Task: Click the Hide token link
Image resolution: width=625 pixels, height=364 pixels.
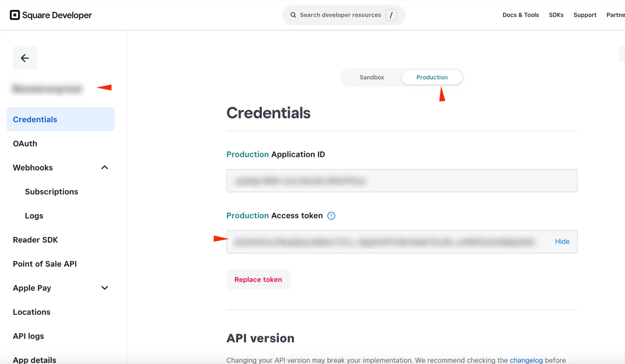Action: pos(562,241)
